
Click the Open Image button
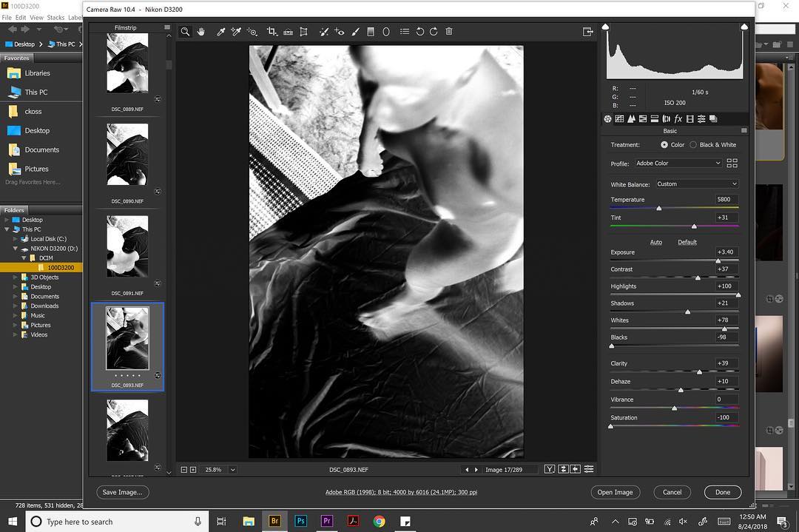click(x=615, y=492)
